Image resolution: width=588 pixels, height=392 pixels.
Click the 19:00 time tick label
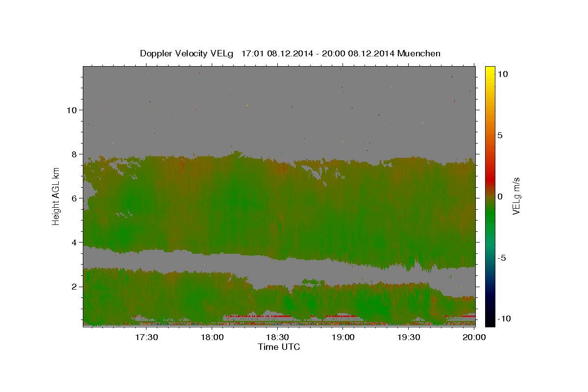(343, 337)
